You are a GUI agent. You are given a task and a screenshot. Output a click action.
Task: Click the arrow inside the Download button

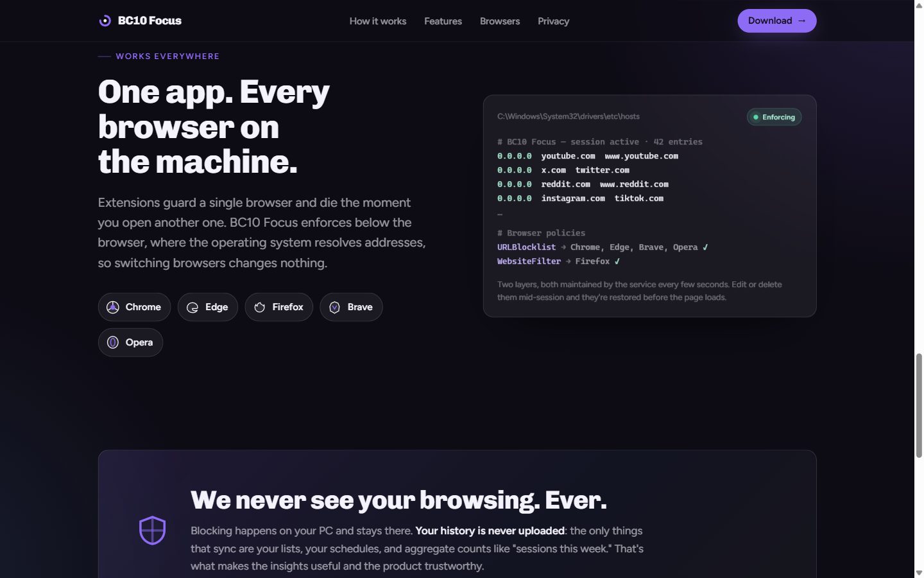click(801, 21)
